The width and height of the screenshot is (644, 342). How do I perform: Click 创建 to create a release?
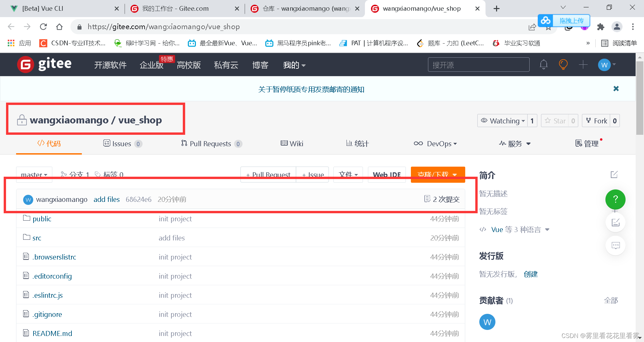(x=531, y=274)
